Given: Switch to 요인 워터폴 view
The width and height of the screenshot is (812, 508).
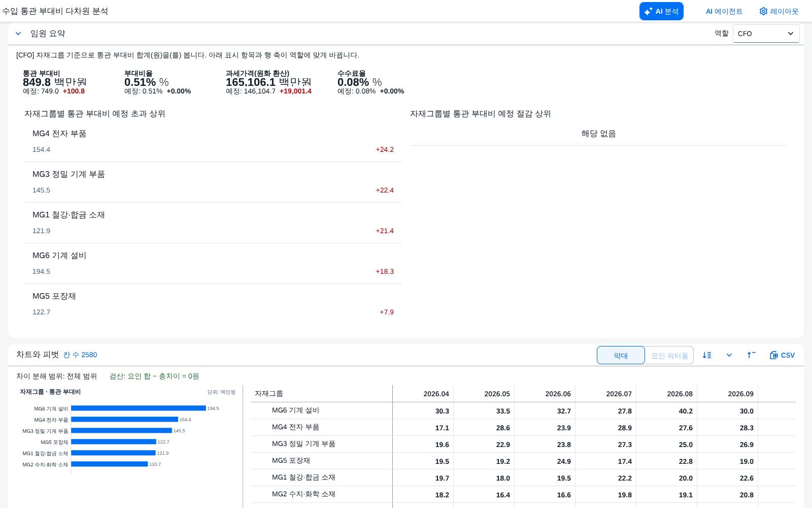Looking at the screenshot, I should 669,355.
